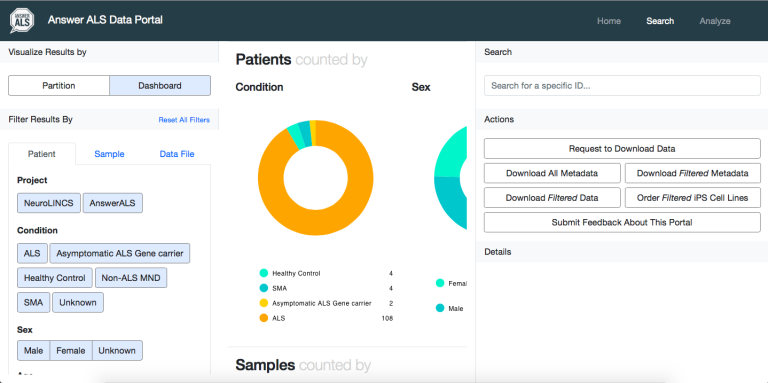Toggle the NeuroLINCS project filter
The image size is (768, 383).
click(49, 203)
